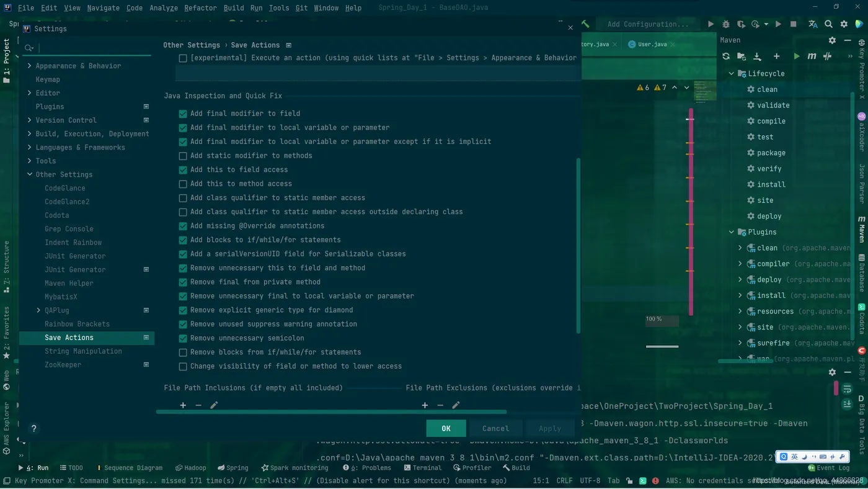Click the help question mark in Settings
This screenshot has height=489, width=868.
pos(34,428)
